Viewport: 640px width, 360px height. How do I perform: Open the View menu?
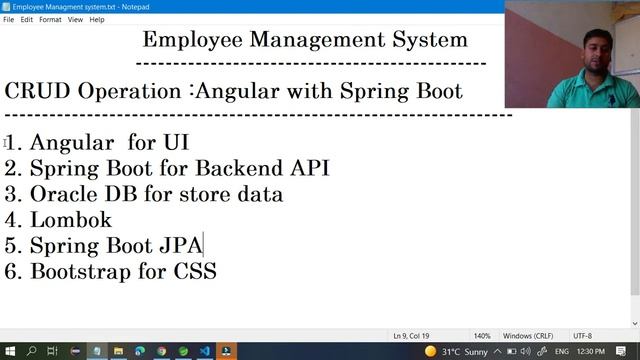[75, 20]
